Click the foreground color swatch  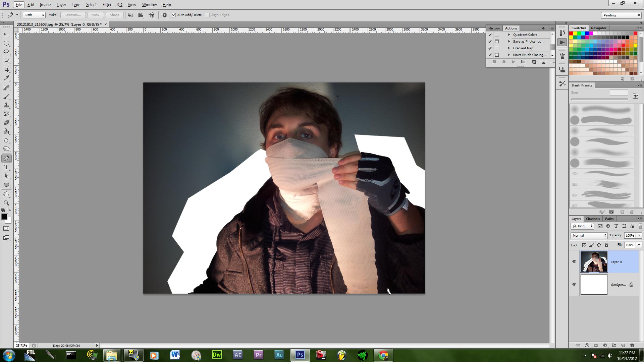click(x=4, y=217)
